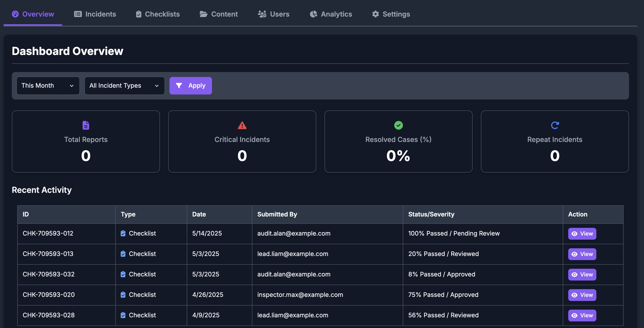Click the Incidents clipboard icon in navigation
644x328 pixels.
point(78,14)
